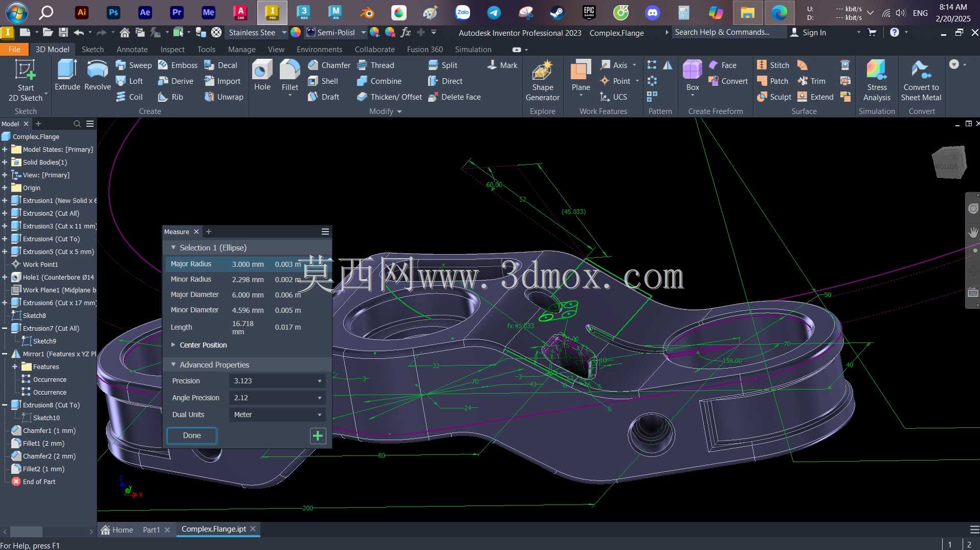Launch Shape Generator
980x550 pixels.
point(542,81)
